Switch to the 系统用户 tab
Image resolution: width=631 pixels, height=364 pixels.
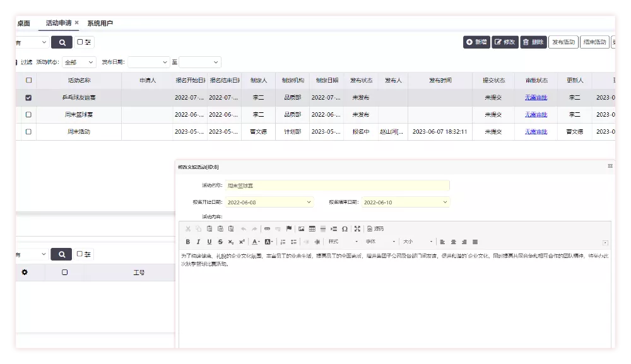coord(100,23)
